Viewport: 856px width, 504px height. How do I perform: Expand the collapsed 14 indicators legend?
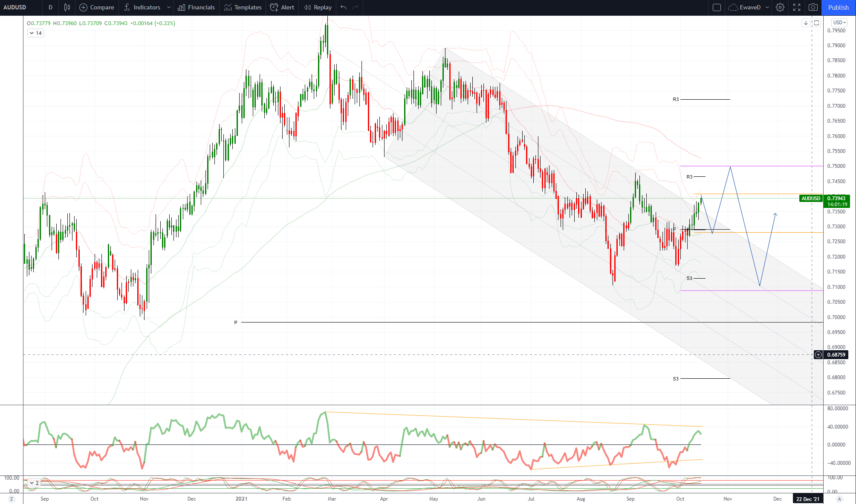click(x=35, y=33)
